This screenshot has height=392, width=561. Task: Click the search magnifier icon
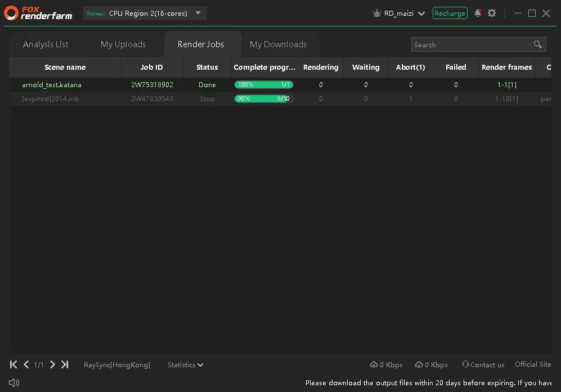[538, 44]
